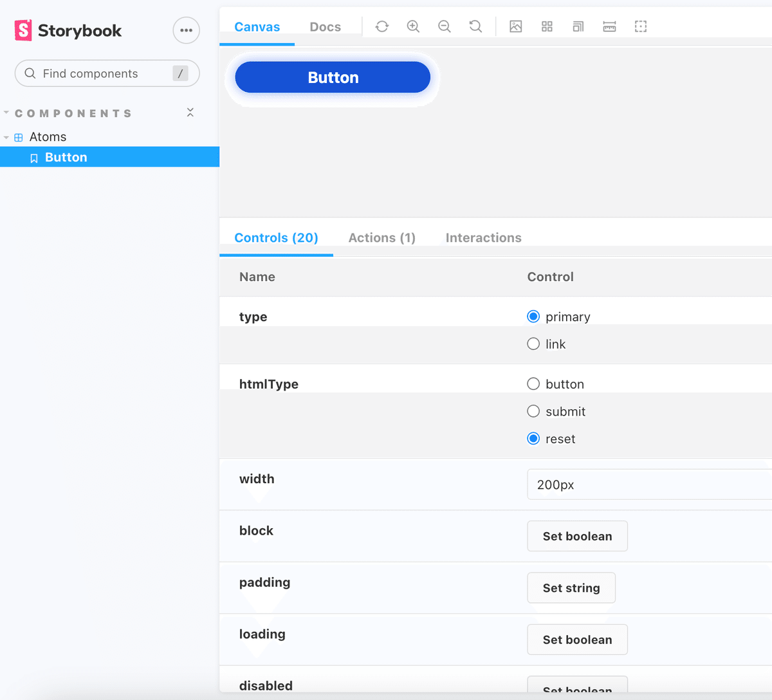Screen dimensions: 772x700
Task: Click the Control column header
Action: pyautogui.click(x=551, y=277)
